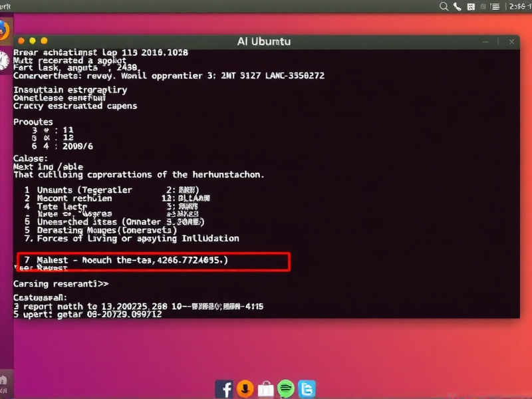Open the orange top-hat app in the dock

(245, 388)
